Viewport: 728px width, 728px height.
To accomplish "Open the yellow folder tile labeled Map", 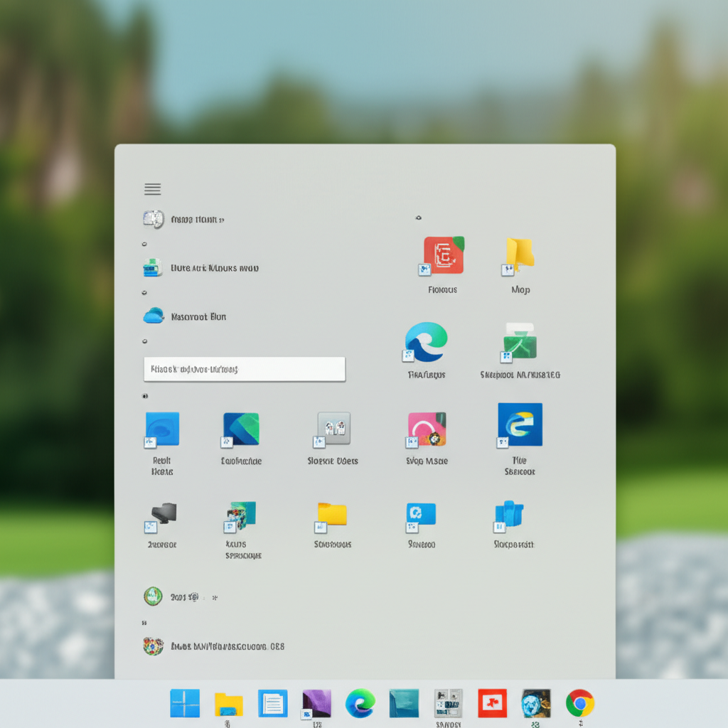I will point(520,254).
